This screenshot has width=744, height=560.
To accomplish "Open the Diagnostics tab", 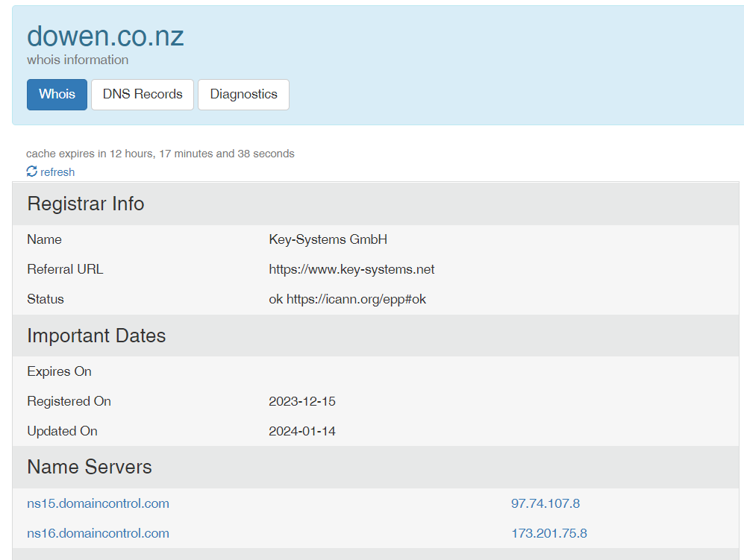I will click(243, 95).
